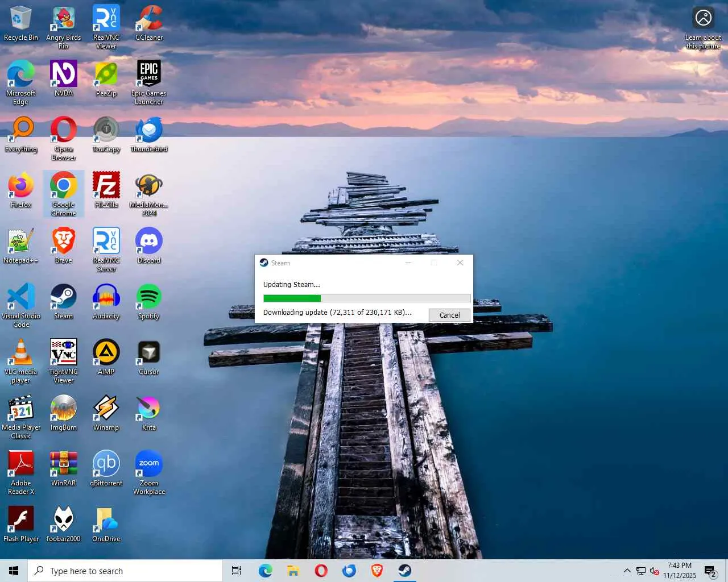Viewport: 728px width, 582px height.
Task: Select the FileZilla shortcut
Action: tap(106, 190)
